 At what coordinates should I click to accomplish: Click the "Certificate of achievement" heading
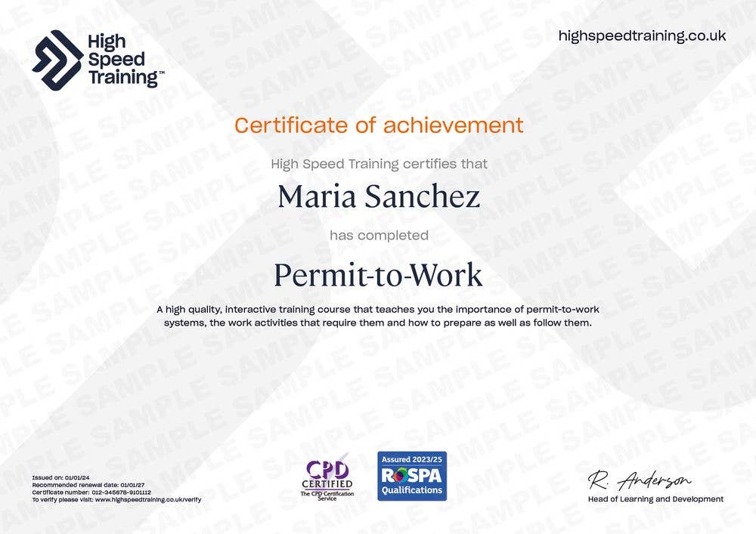coord(379,125)
